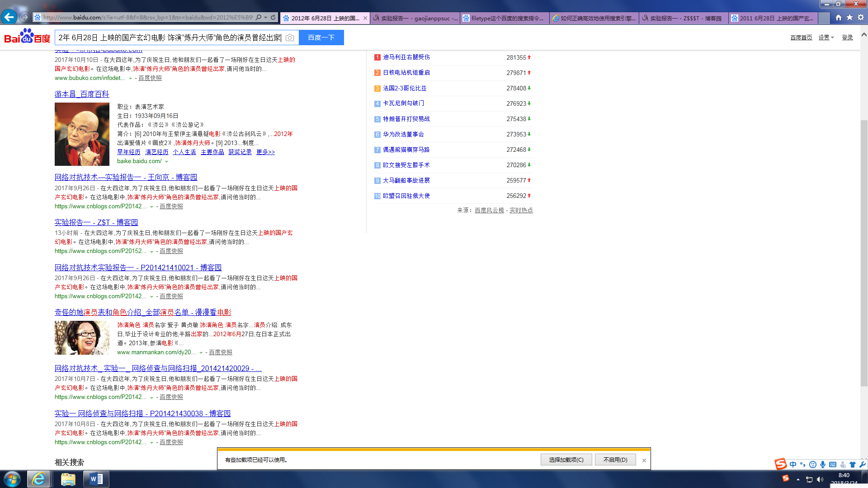The image size is (868, 488).
Task: Toggle Sogou punctuation mode indicator
Action: point(803,465)
